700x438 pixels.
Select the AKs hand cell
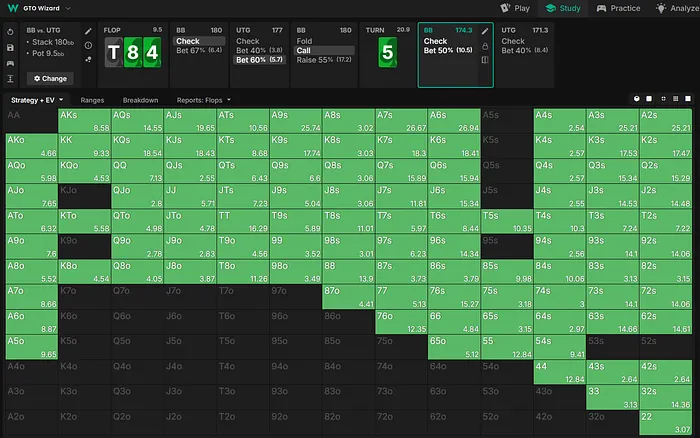[85, 121]
